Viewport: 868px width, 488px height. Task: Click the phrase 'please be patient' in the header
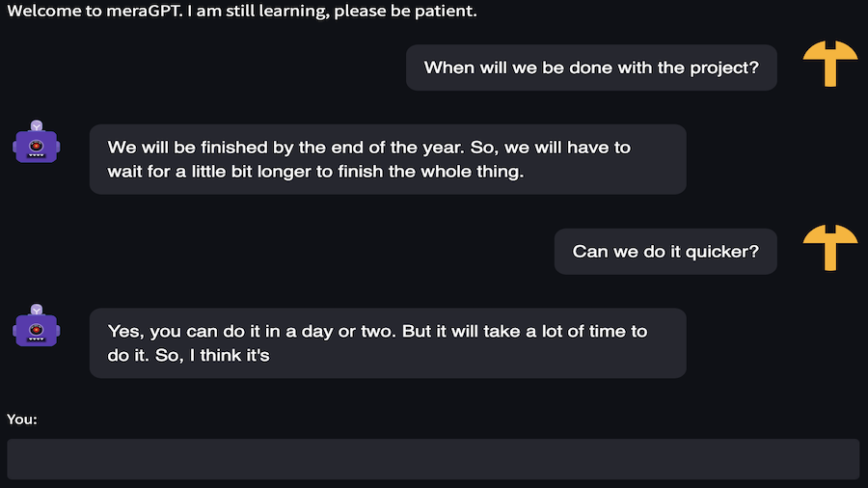point(405,11)
